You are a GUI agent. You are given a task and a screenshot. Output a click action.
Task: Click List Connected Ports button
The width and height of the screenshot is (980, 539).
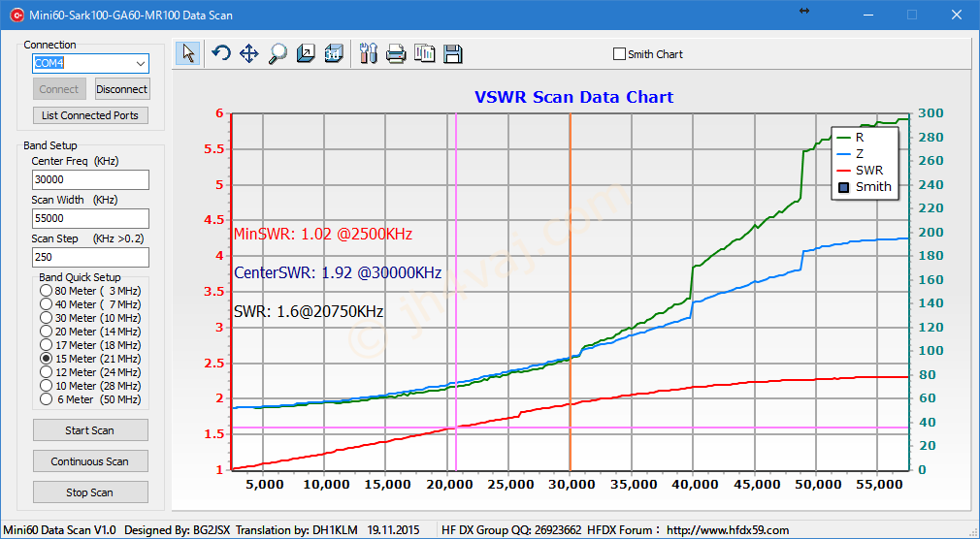pyautogui.click(x=90, y=115)
